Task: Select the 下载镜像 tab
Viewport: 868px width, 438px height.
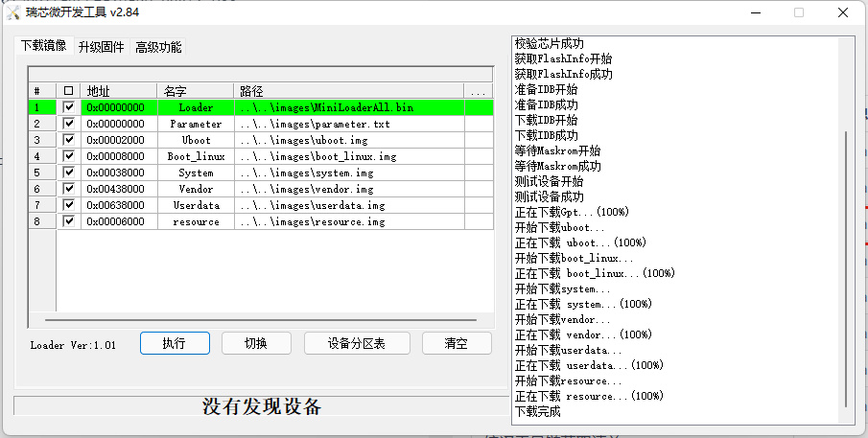Action: [44, 46]
